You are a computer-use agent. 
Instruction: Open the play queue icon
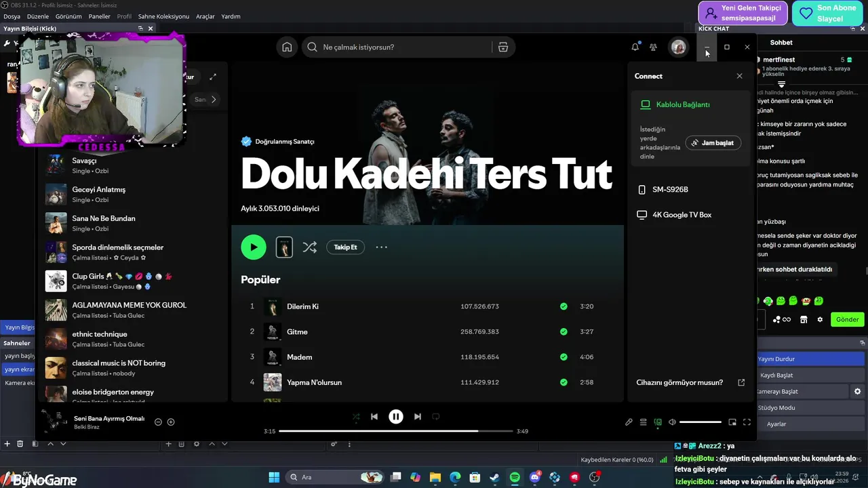(x=644, y=422)
